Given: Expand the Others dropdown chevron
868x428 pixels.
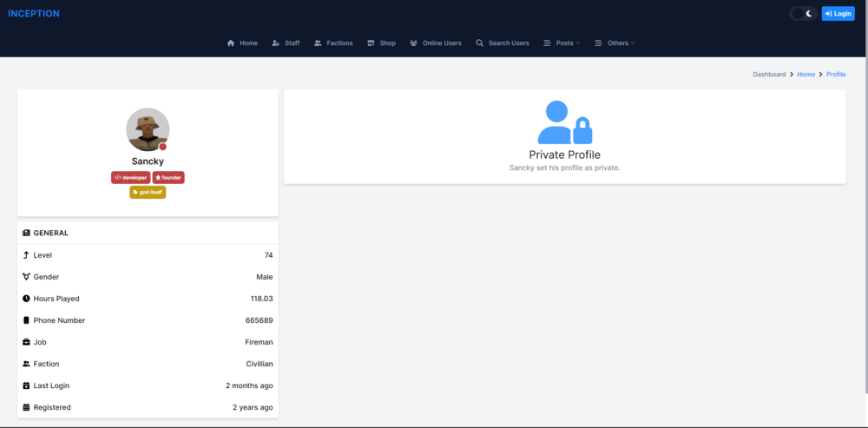Looking at the screenshot, I should [x=633, y=43].
